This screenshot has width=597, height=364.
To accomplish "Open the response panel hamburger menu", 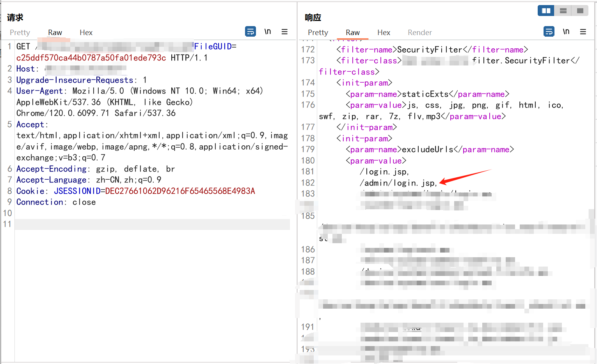I will pyautogui.click(x=583, y=32).
